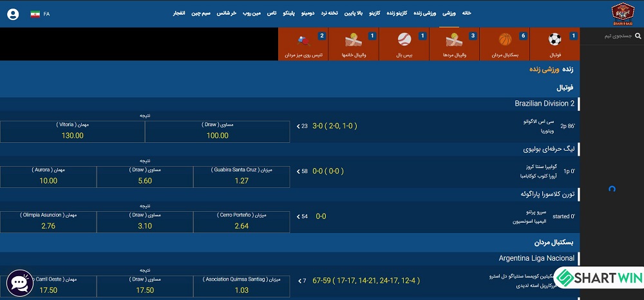
Task: Open ورزشی زنده live sports menu
Action: (425, 13)
